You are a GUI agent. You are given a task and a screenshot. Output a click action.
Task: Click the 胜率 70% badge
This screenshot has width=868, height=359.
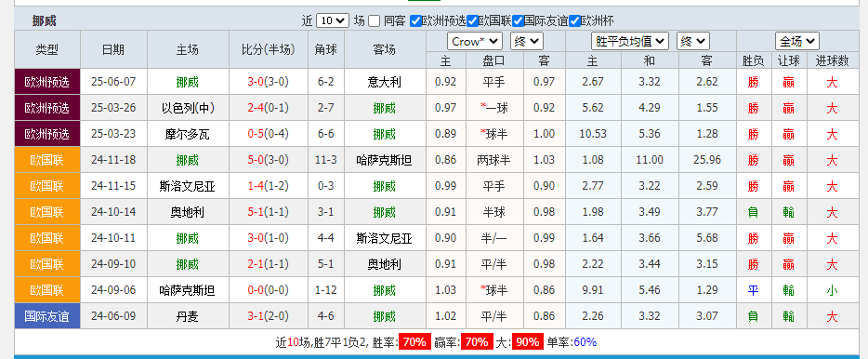click(414, 342)
